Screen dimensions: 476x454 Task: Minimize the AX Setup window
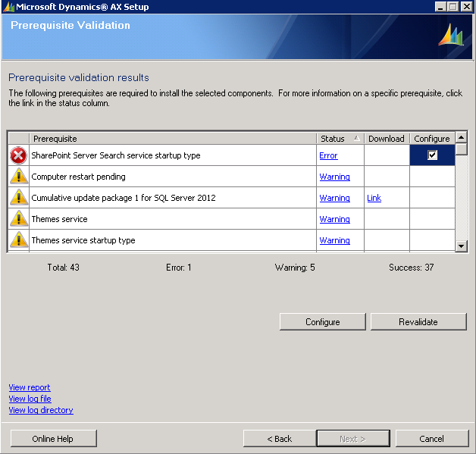pyautogui.click(x=440, y=6)
